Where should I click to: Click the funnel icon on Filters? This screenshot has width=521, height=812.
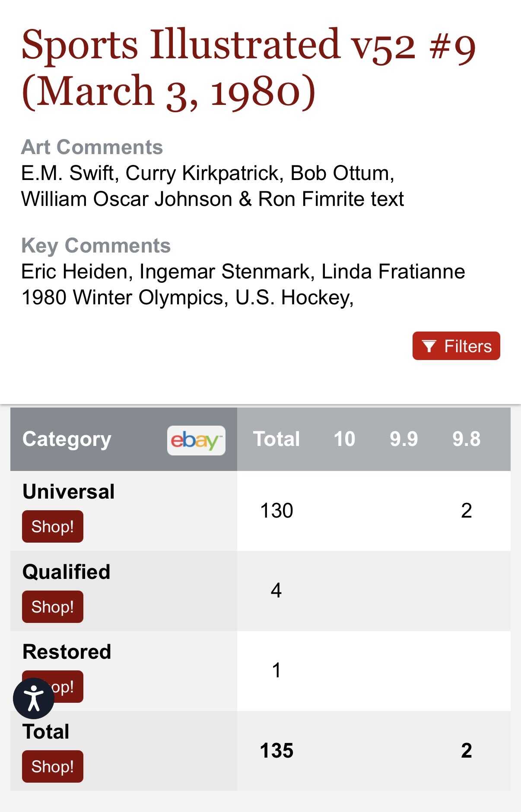click(x=429, y=346)
